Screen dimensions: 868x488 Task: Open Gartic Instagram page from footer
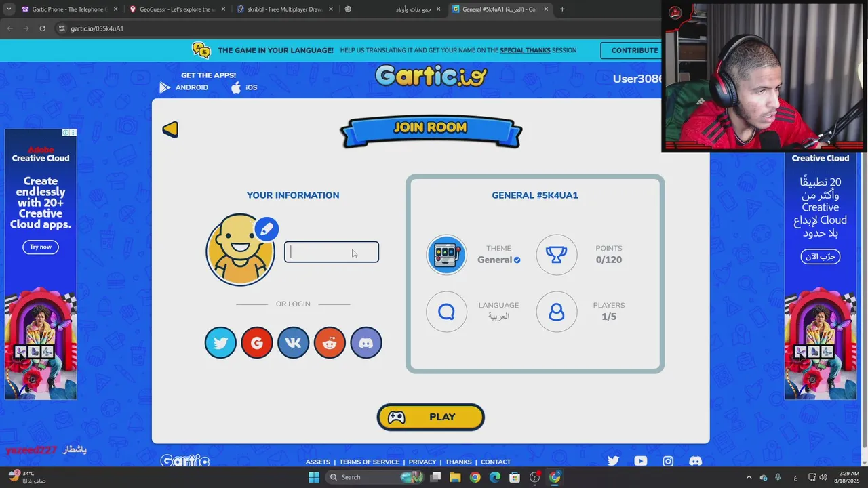click(x=668, y=461)
